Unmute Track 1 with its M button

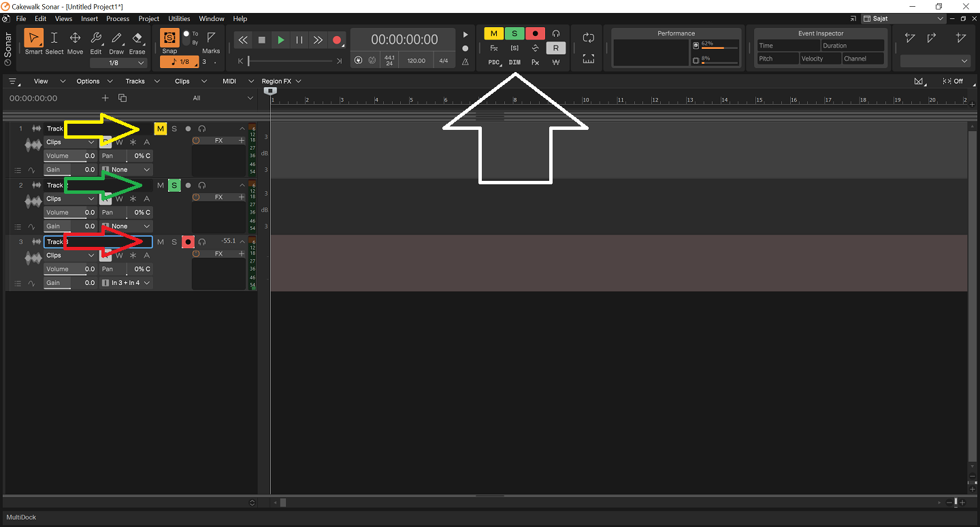[x=161, y=129]
